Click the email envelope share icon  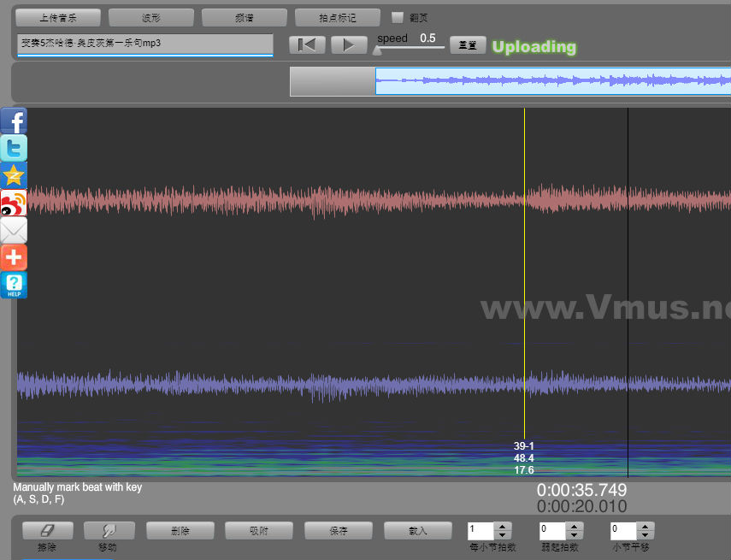coord(14,231)
